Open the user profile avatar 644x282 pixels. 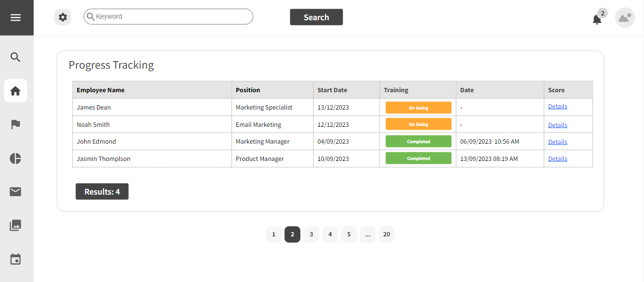click(x=624, y=17)
